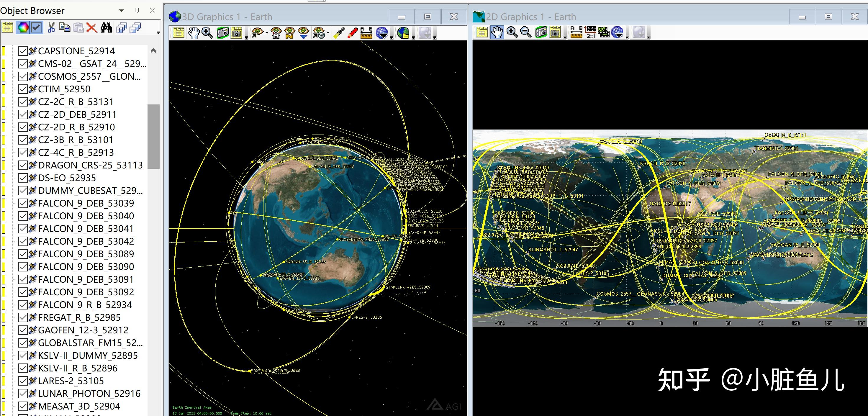Click the 2:1 aspect ratio icon in 2D toolbar
868x416 pixels.
pos(590,33)
